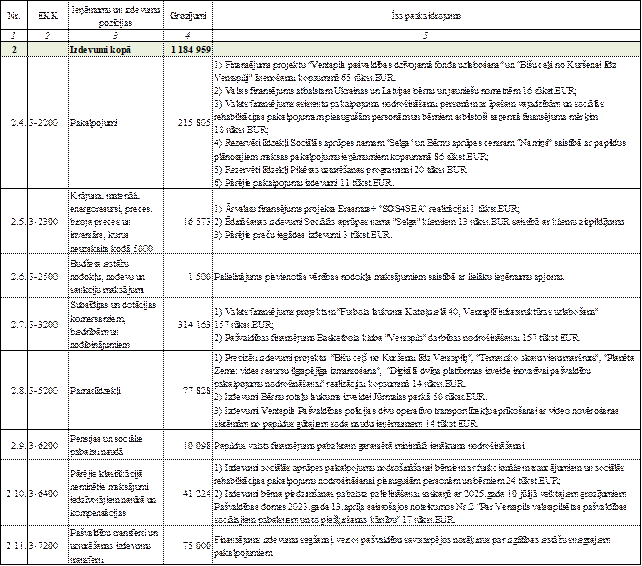Select the column number 3 index cell

(115, 35)
